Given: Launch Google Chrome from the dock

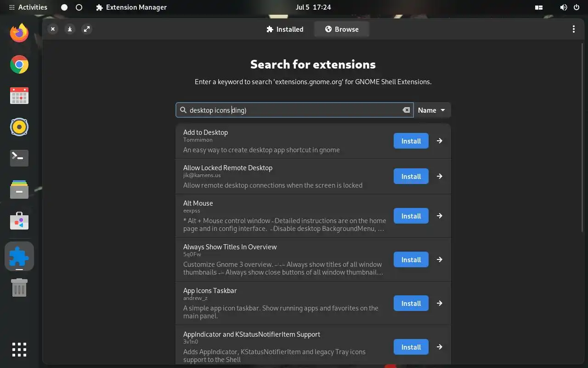Looking at the screenshot, I should coord(19,64).
